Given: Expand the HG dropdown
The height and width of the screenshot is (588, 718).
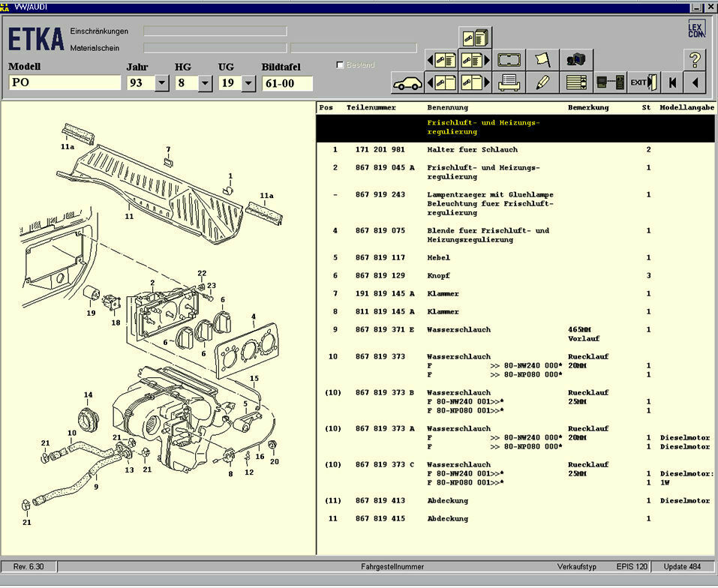Looking at the screenshot, I should [205, 83].
